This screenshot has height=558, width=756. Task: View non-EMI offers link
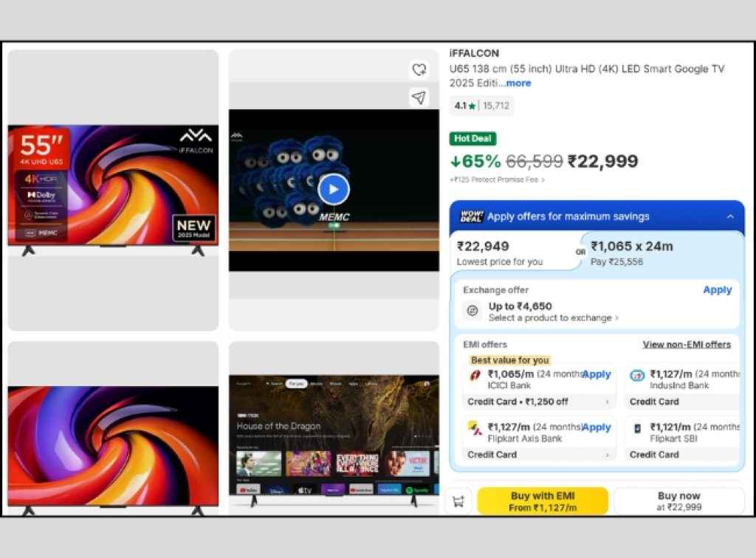click(687, 345)
